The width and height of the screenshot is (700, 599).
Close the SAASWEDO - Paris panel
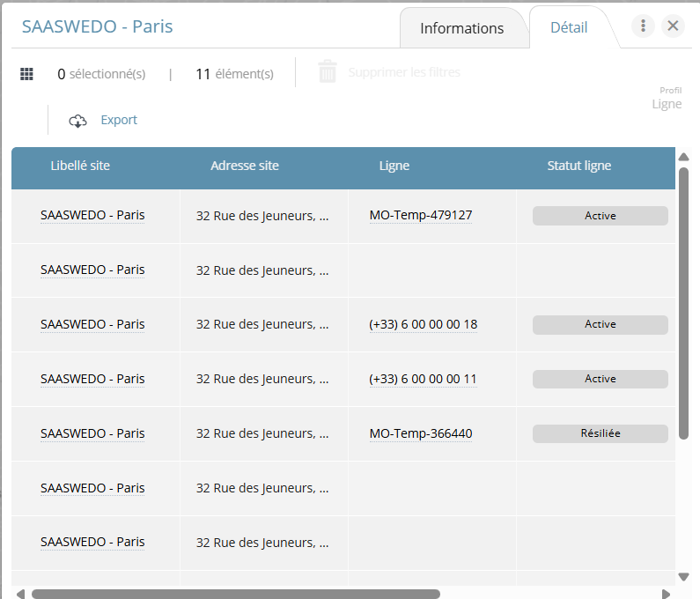pyautogui.click(x=673, y=26)
